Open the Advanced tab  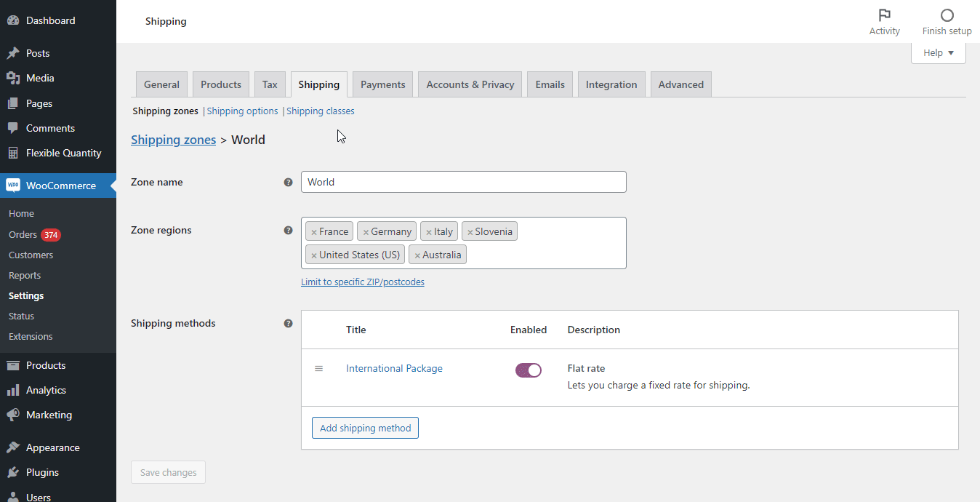[x=681, y=84]
